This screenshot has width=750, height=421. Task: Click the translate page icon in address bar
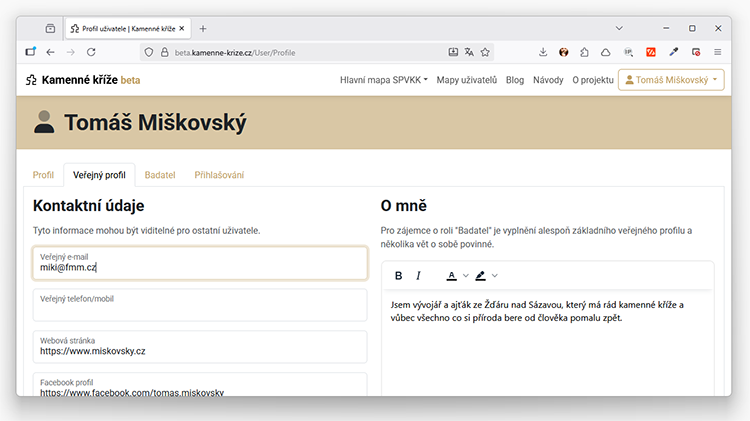click(469, 52)
